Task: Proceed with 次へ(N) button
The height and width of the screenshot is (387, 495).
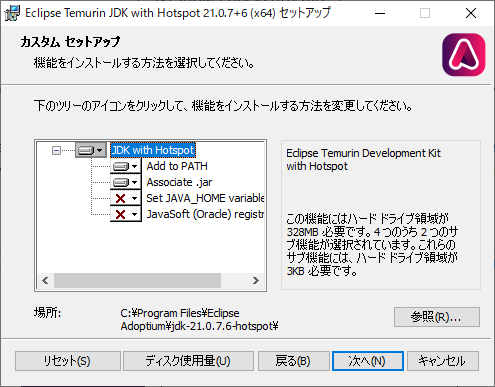Action: [368, 361]
